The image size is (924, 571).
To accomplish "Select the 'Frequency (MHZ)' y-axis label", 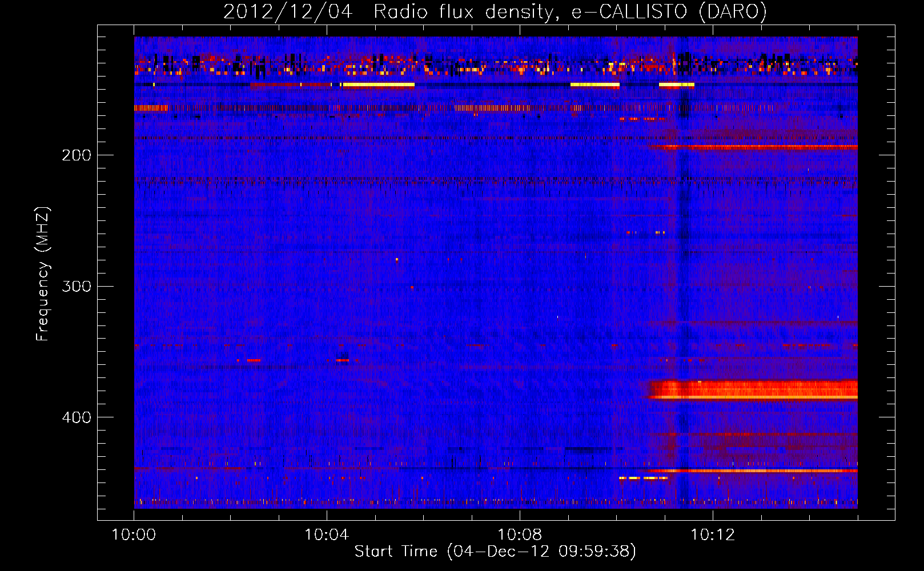I will 43,274.
